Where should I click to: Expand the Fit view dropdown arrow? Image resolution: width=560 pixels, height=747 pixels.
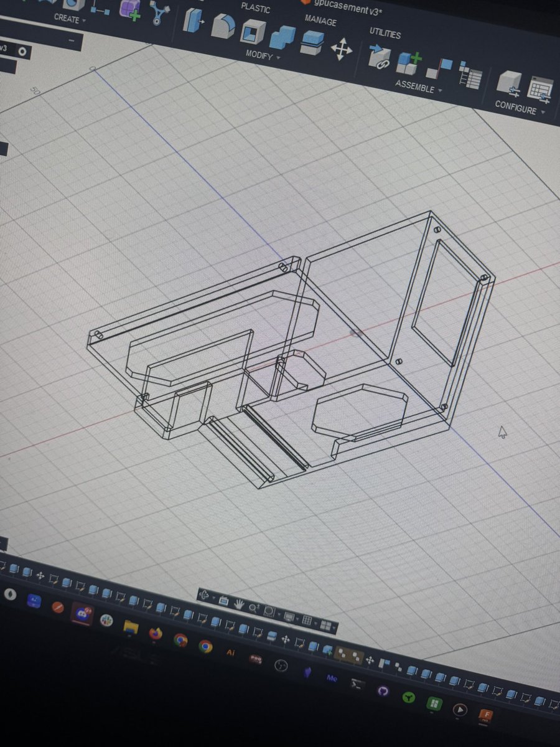coord(279,614)
